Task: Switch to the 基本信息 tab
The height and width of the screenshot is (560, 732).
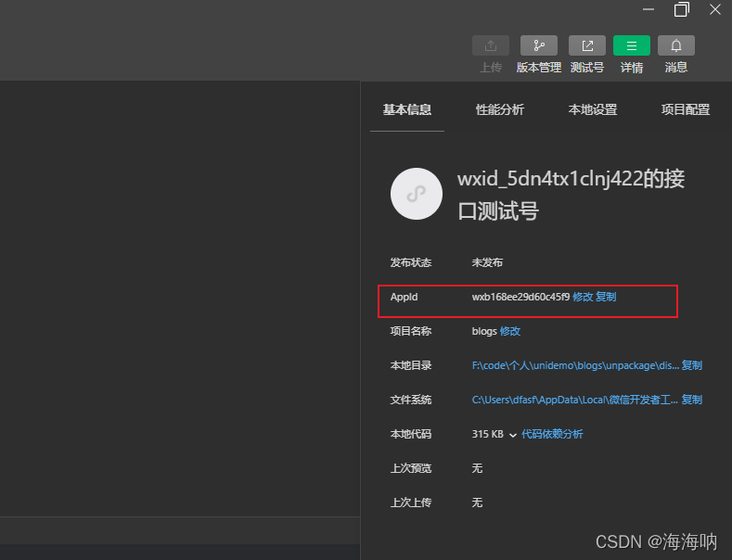Action: 407,109
